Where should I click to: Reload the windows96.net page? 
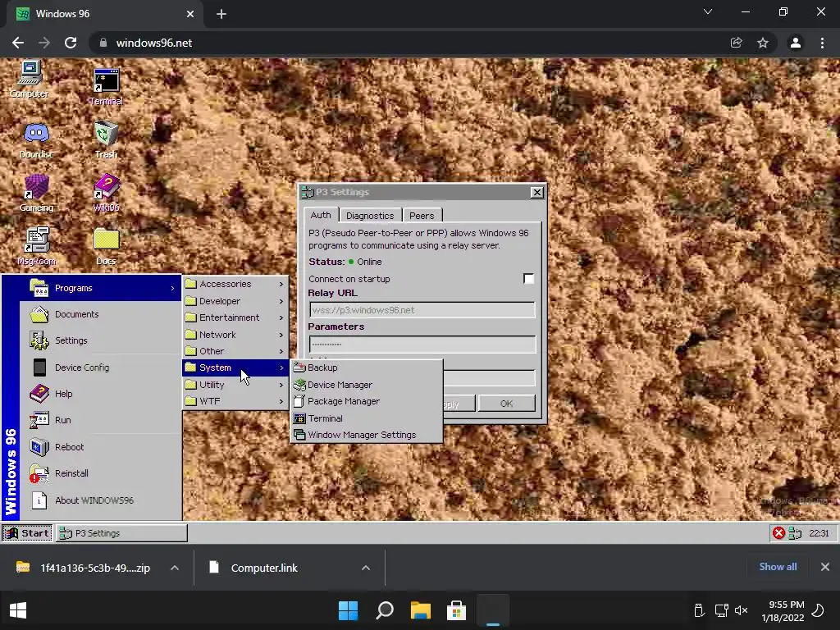coord(71,43)
